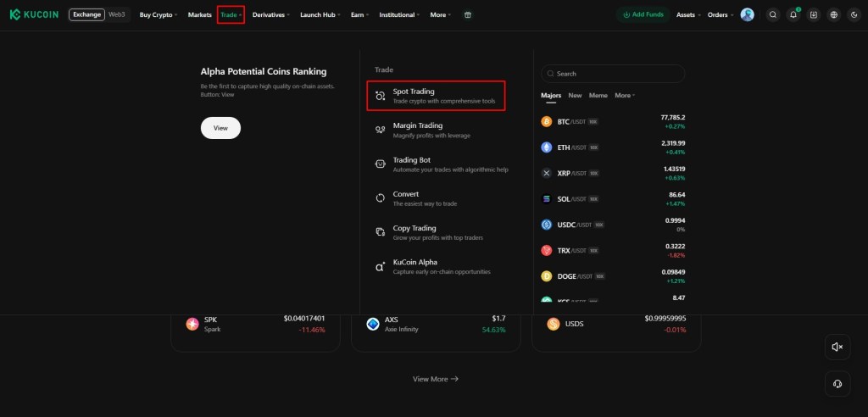The image size is (868, 417).
Task: Toggle the dark mode moon icon
Action: pyautogui.click(x=854, y=15)
